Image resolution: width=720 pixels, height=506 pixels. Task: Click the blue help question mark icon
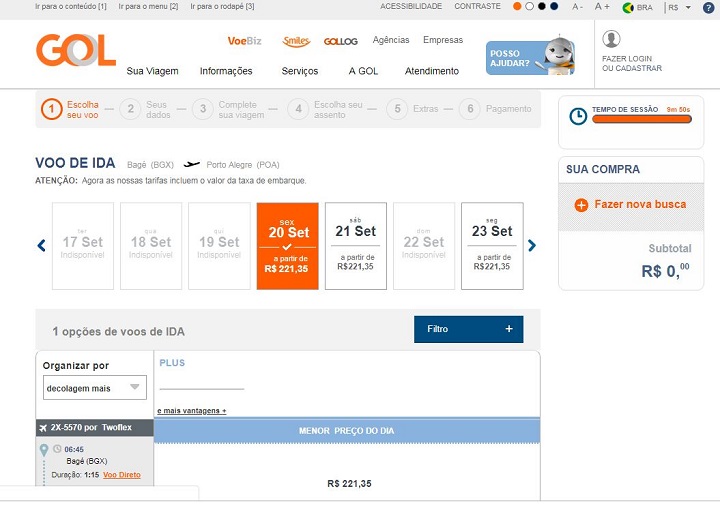[x=709, y=7]
